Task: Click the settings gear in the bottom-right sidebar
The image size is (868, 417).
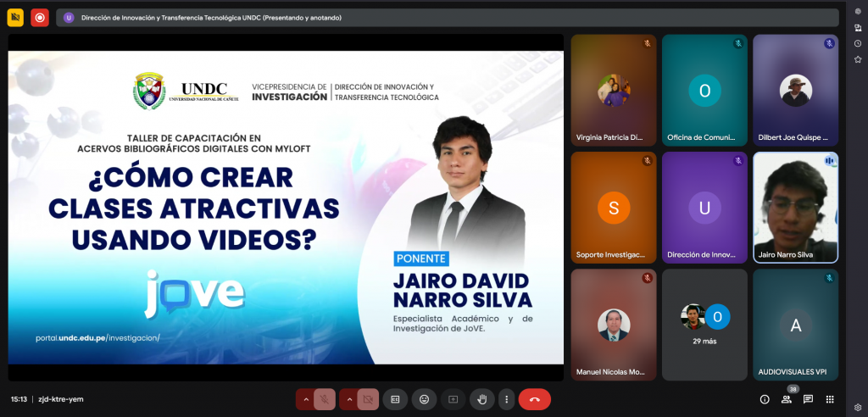Action: coord(858,408)
